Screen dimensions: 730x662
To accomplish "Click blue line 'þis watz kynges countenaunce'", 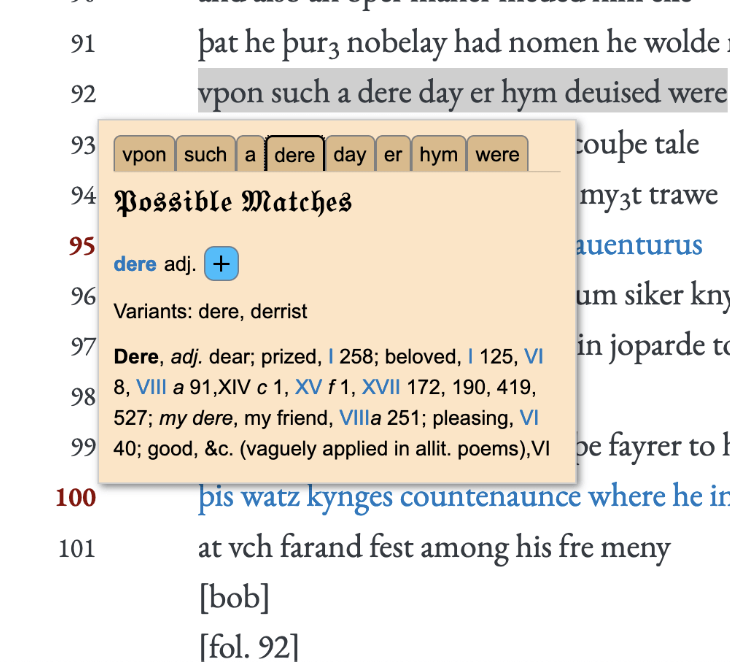I will click(460, 496).
